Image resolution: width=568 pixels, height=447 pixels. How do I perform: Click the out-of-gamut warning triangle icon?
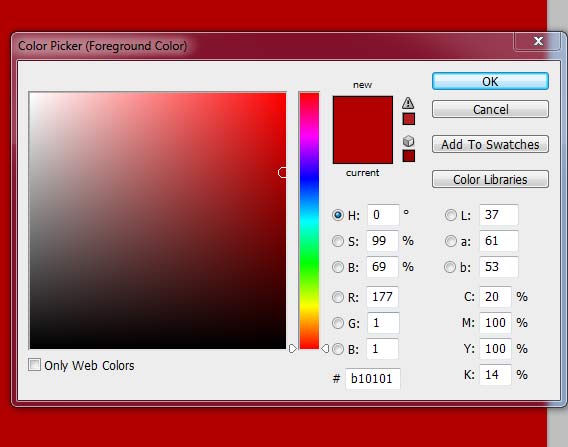pos(408,103)
